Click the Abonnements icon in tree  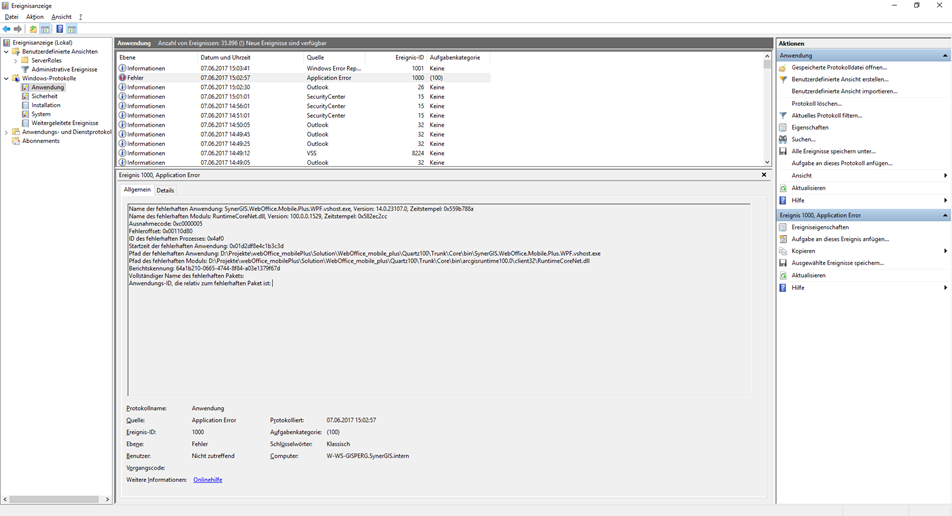pyautogui.click(x=16, y=141)
